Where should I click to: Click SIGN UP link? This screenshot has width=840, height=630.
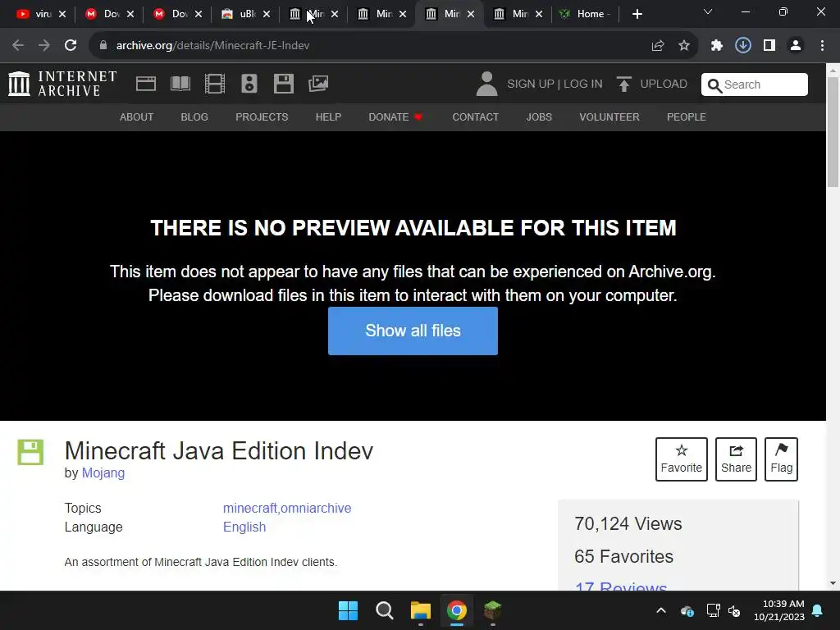pos(531,84)
